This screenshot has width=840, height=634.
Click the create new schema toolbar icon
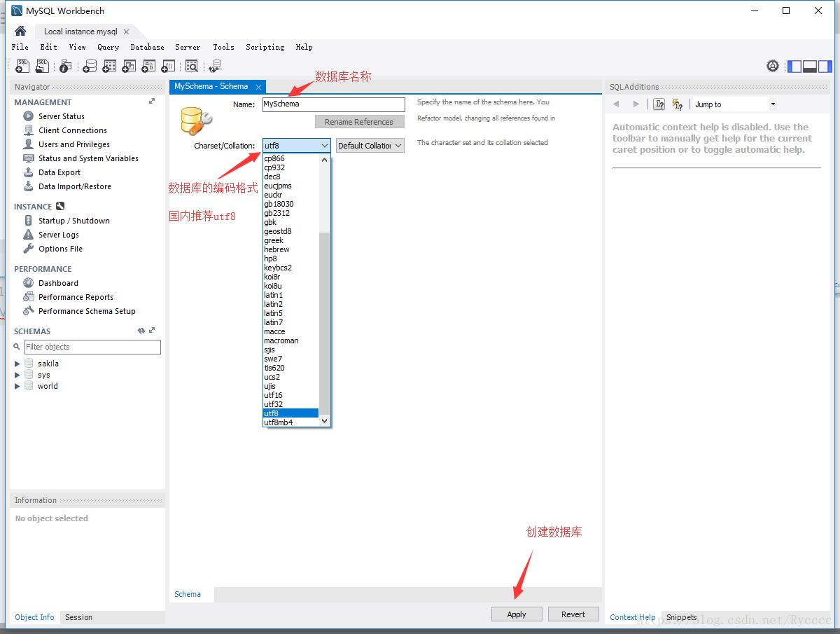(x=90, y=66)
